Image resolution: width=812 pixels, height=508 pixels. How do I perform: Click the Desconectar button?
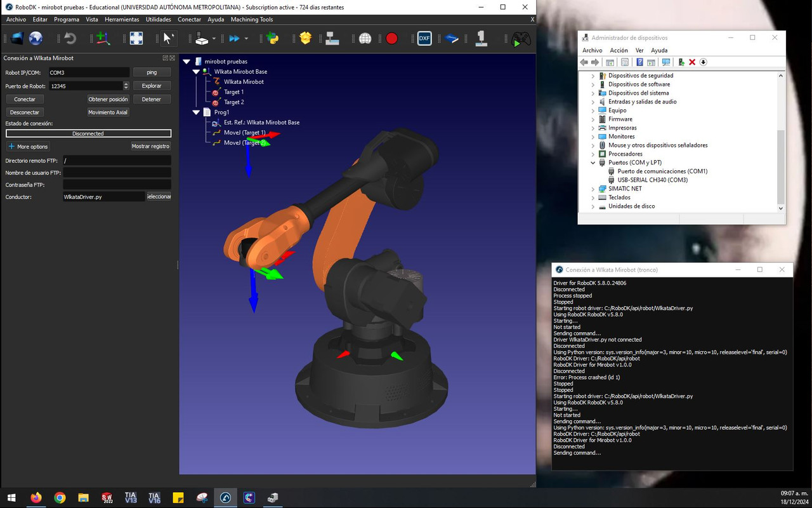tap(25, 112)
